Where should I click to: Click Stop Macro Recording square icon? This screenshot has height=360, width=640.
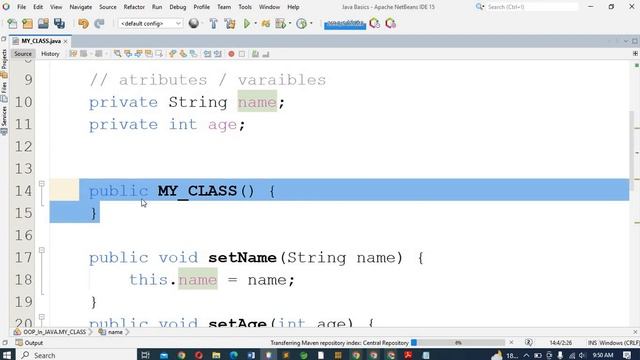(242, 54)
